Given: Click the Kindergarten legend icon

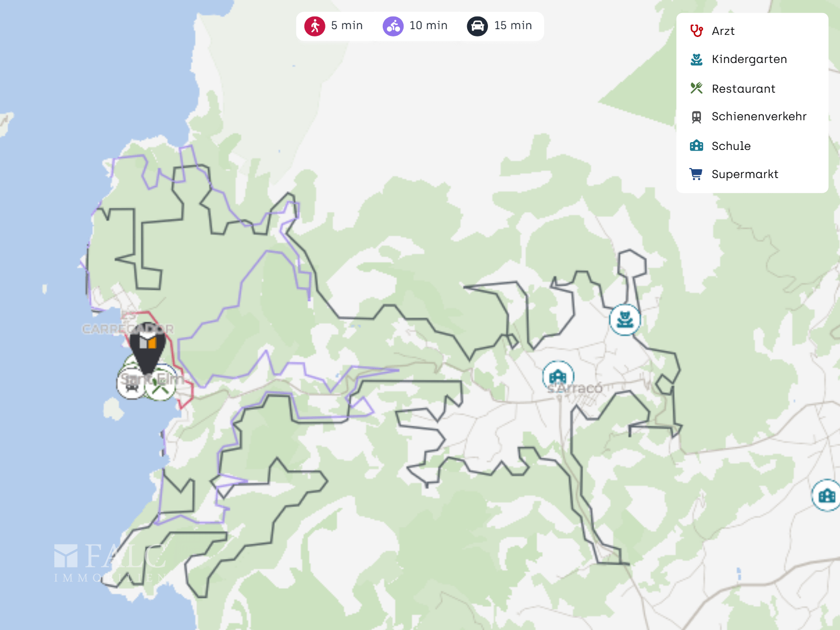Looking at the screenshot, I should [x=696, y=59].
